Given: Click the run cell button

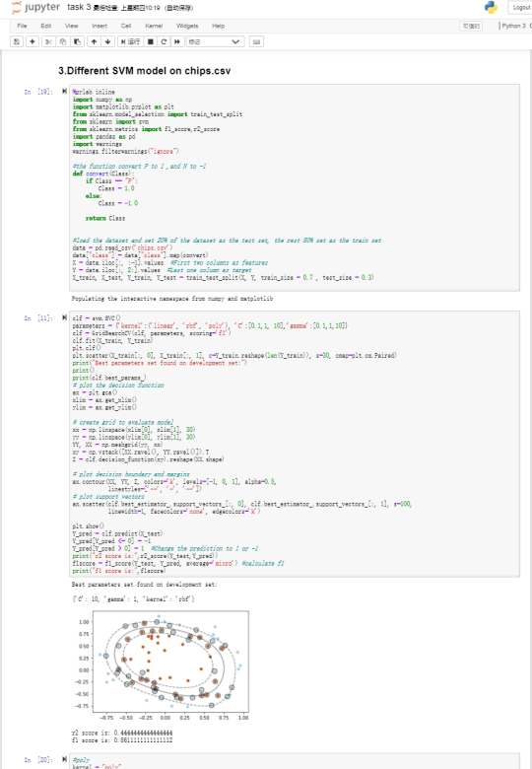Looking at the screenshot, I should click(x=130, y=41).
